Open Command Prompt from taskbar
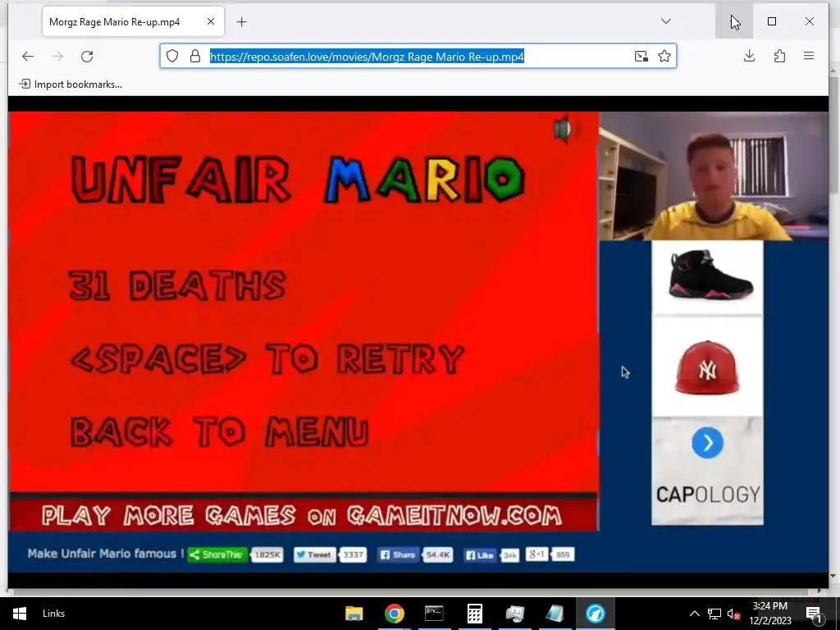Screen dimensions: 840x630 (x=435, y=614)
